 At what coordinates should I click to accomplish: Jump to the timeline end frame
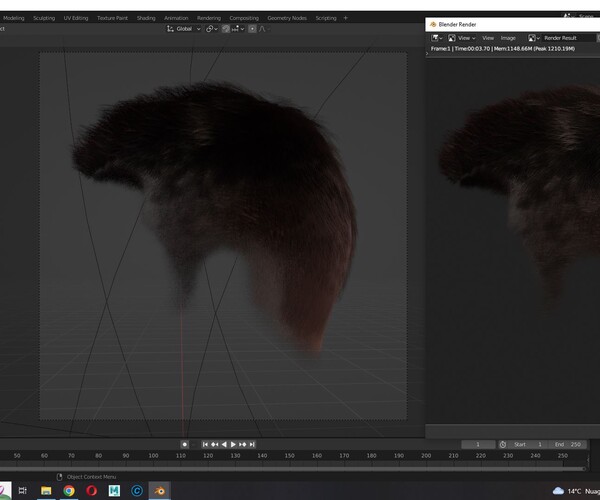pyautogui.click(x=252, y=444)
